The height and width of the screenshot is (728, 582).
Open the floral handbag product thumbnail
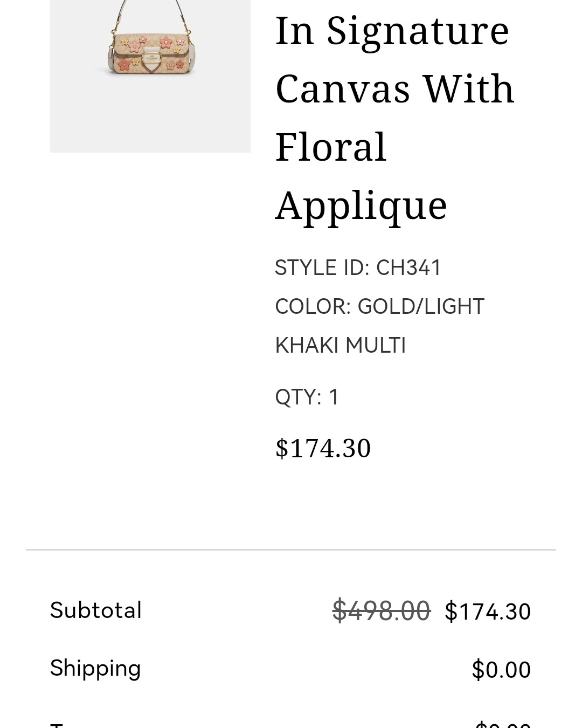click(150, 76)
